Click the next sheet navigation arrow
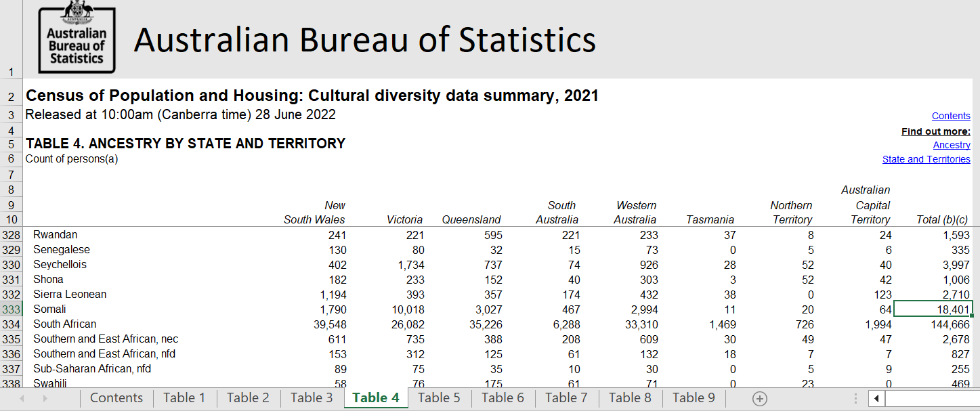 45,399
